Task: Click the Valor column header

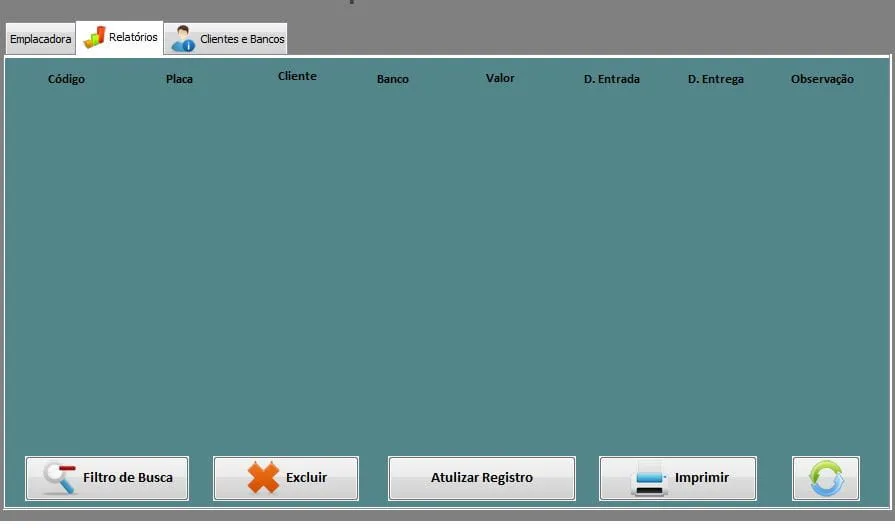Action: point(500,78)
